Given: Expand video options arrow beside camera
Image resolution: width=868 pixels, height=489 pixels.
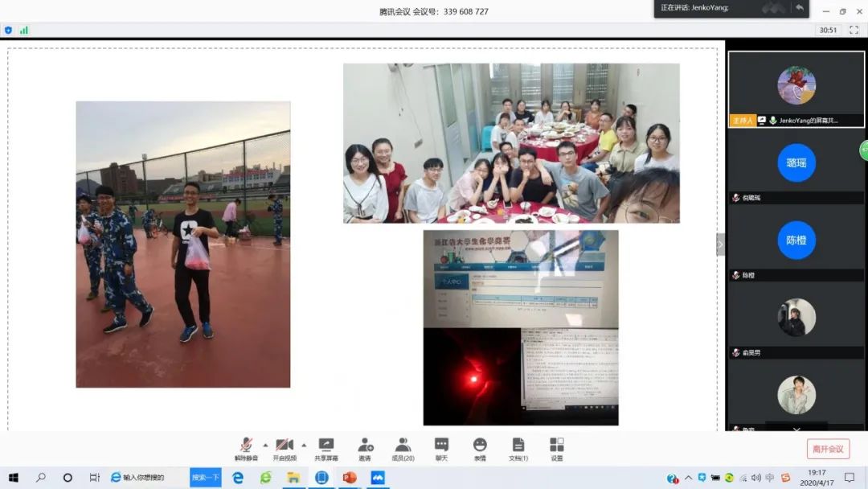Looking at the screenshot, I should [x=304, y=444].
